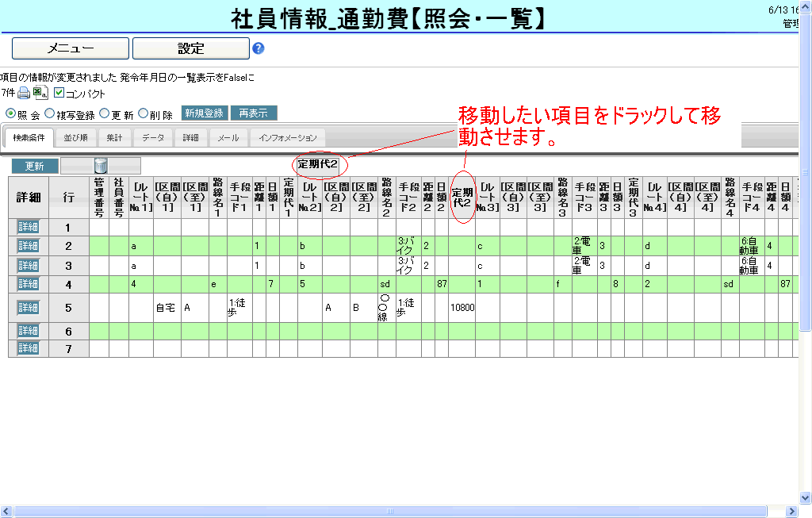
Task: Click the 新規登録 button
Action: pos(204,113)
